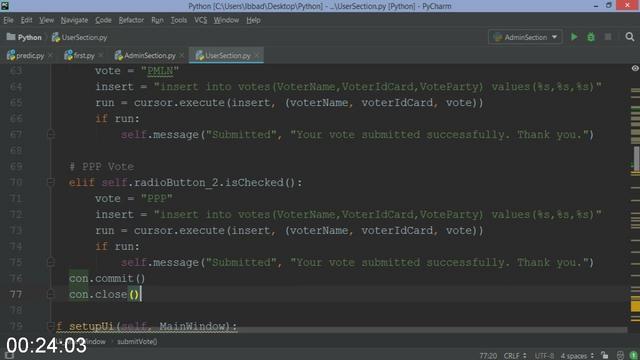The height and width of the screenshot is (360, 640).
Task: Minimize the PyCharm window
Action: (596, 6)
